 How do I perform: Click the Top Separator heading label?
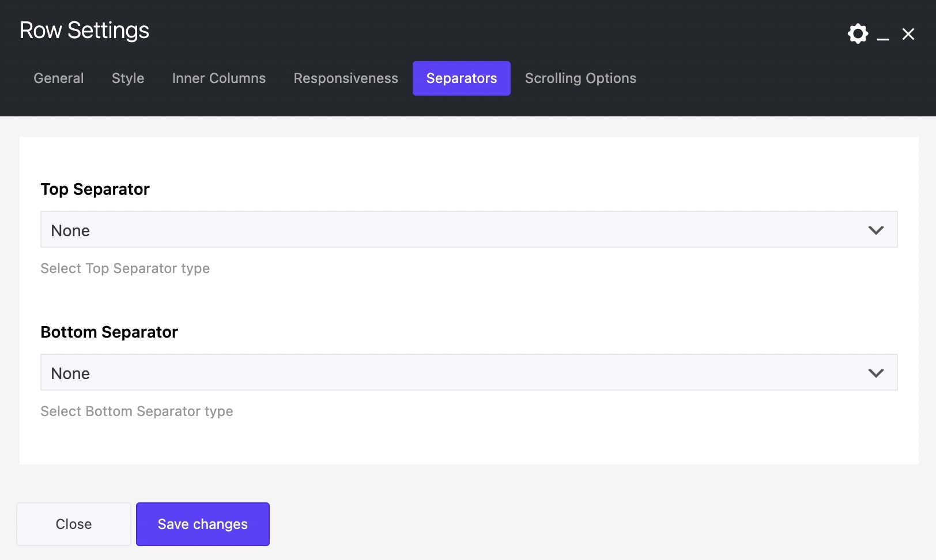pos(95,190)
